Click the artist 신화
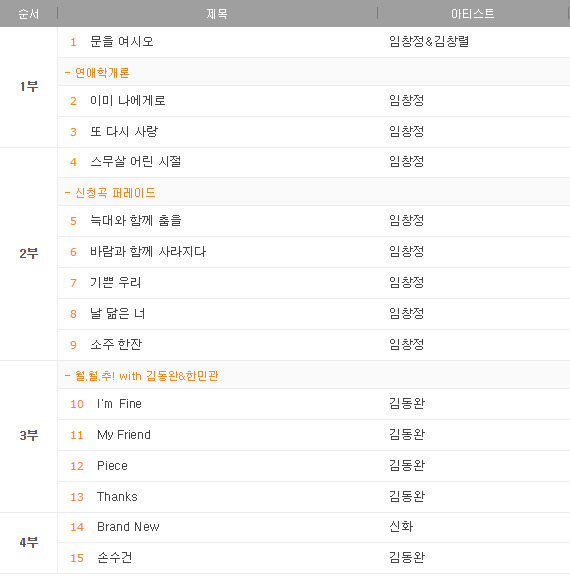The image size is (570, 580). pos(401,527)
